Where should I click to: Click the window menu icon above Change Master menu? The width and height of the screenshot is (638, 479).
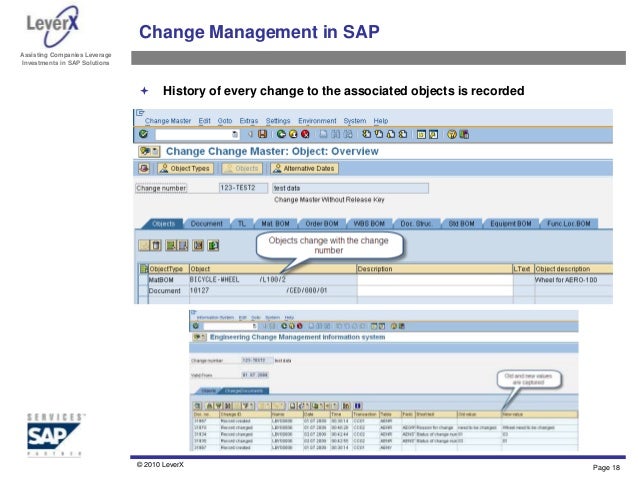pyautogui.click(x=140, y=112)
